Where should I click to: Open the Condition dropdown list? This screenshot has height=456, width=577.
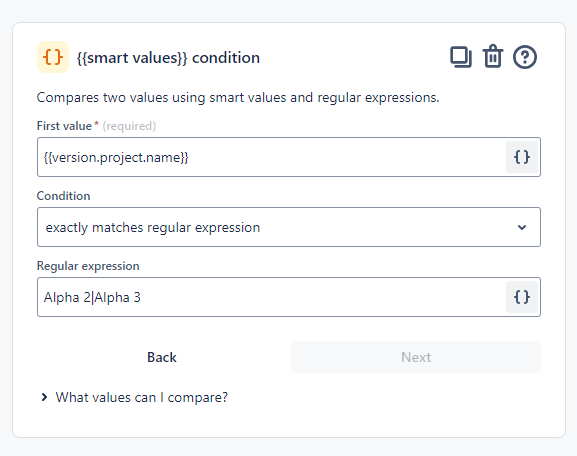coord(289,227)
